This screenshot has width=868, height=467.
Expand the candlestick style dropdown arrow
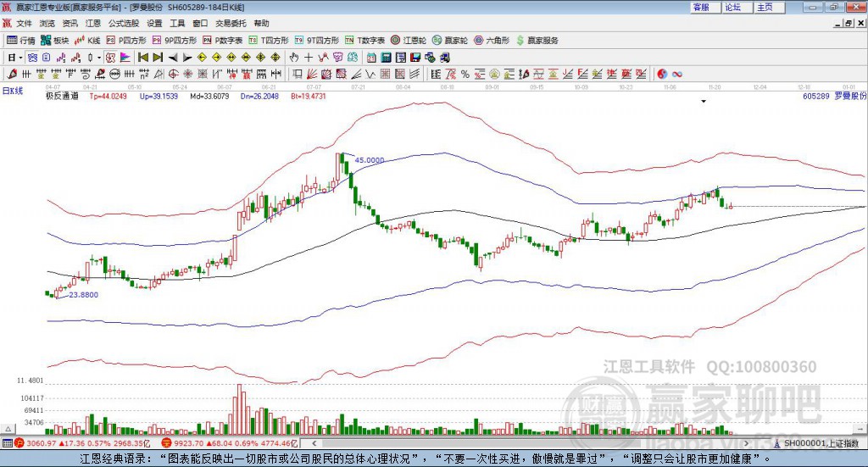(99, 58)
